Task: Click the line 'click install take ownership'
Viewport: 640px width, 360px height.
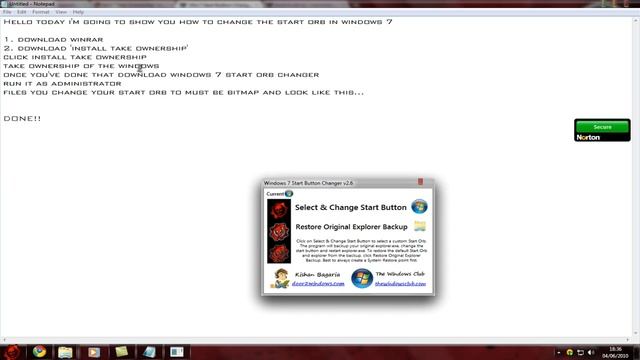Action: 75,57
